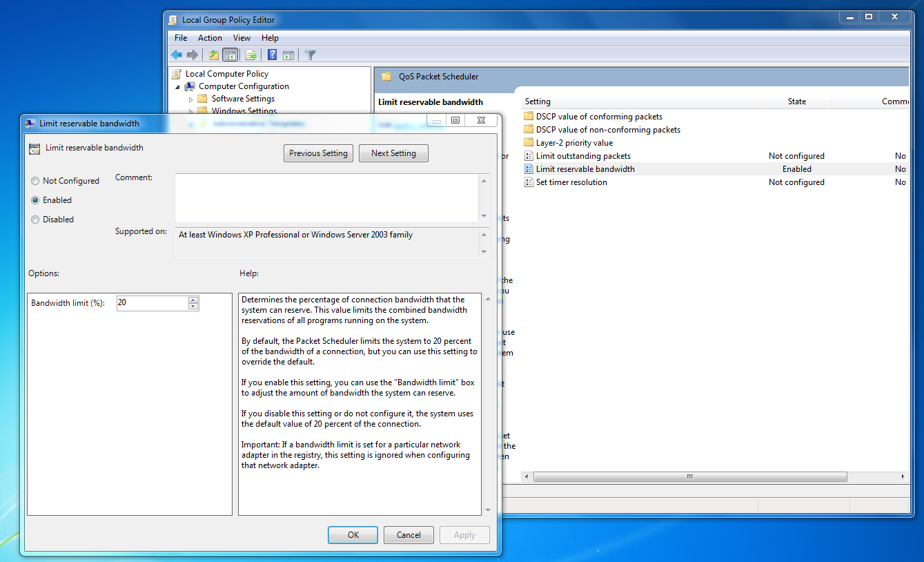Click the settings list horizontal scroll-right arrow
Image resolution: width=924 pixels, height=562 pixels.
[x=903, y=477]
